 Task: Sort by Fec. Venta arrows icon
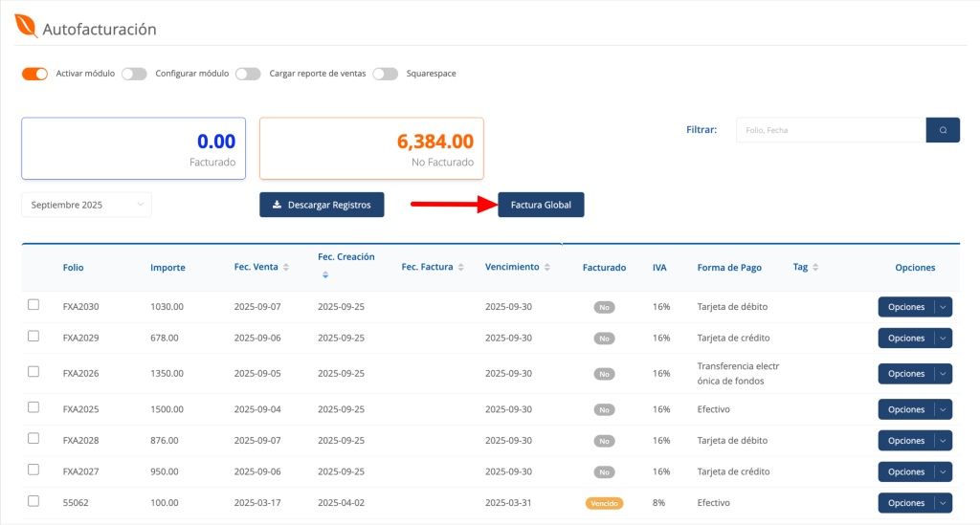286,267
